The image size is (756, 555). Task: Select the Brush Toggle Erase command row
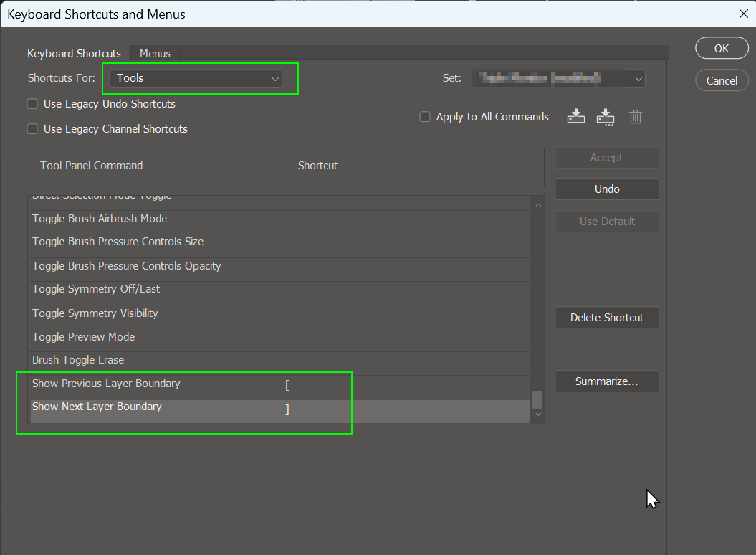(215, 360)
